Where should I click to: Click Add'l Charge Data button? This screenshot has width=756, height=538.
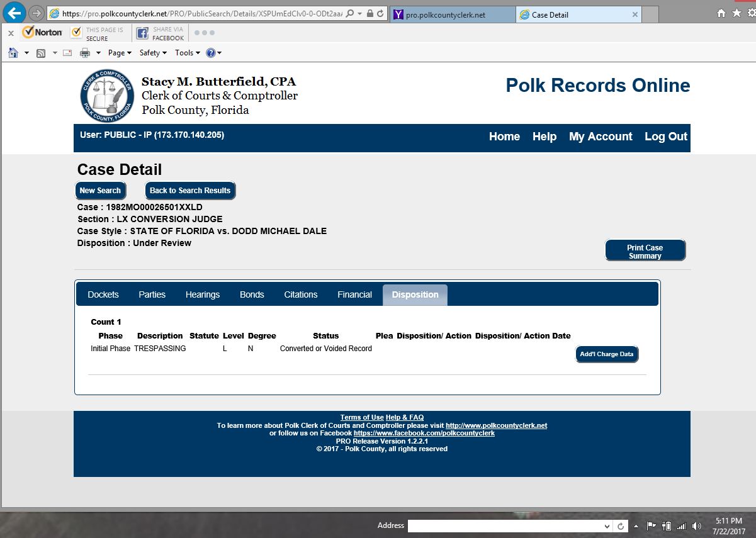pos(607,354)
